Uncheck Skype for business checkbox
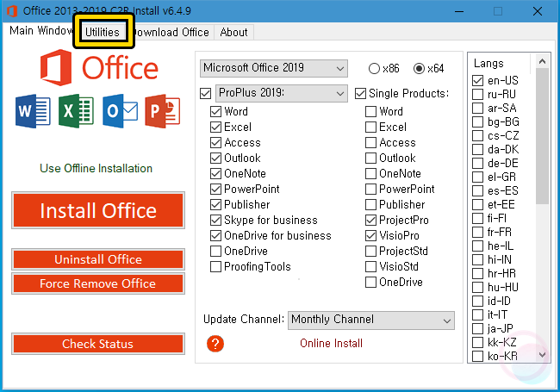560x392 pixels. [x=215, y=220]
